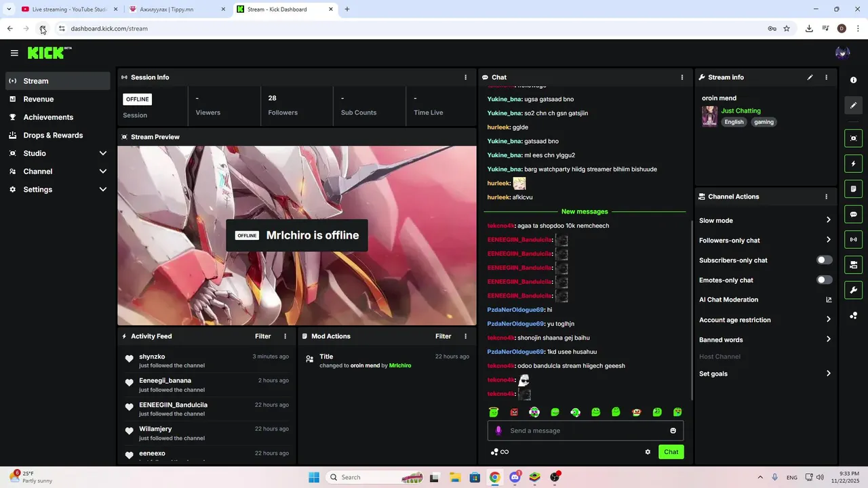Click the MrIchiro link in Mod Actions
This screenshot has width=868, height=488.
[x=400, y=366]
